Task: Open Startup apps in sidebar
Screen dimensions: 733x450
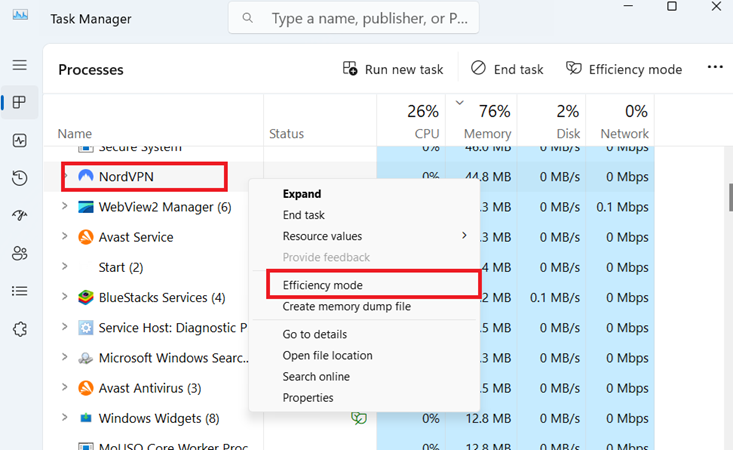Action: pos(20,215)
